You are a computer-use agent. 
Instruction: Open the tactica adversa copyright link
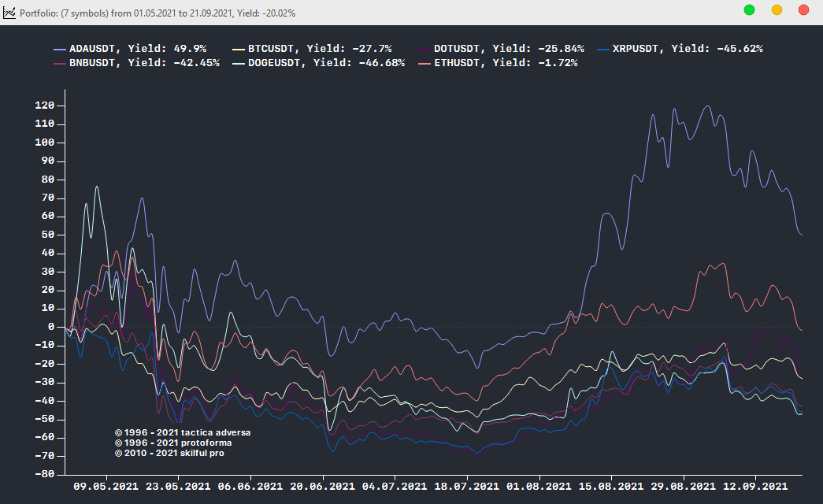[x=186, y=432]
